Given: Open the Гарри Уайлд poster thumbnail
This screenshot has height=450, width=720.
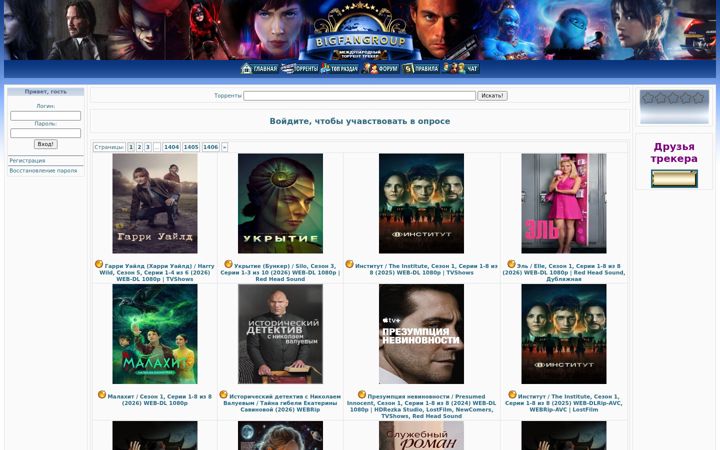Looking at the screenshot, I should 155,203.
